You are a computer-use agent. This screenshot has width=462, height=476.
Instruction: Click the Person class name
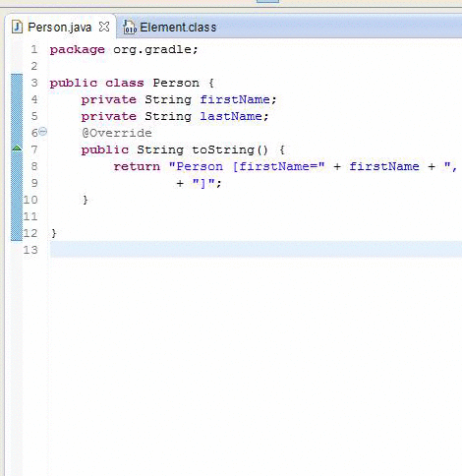pyautogui.click(x=176, y=83)
